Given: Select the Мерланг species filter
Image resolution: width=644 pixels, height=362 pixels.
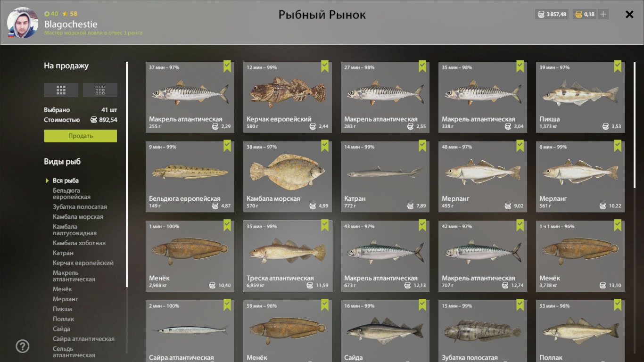Looking at the screenshot, I should [66, 299].
